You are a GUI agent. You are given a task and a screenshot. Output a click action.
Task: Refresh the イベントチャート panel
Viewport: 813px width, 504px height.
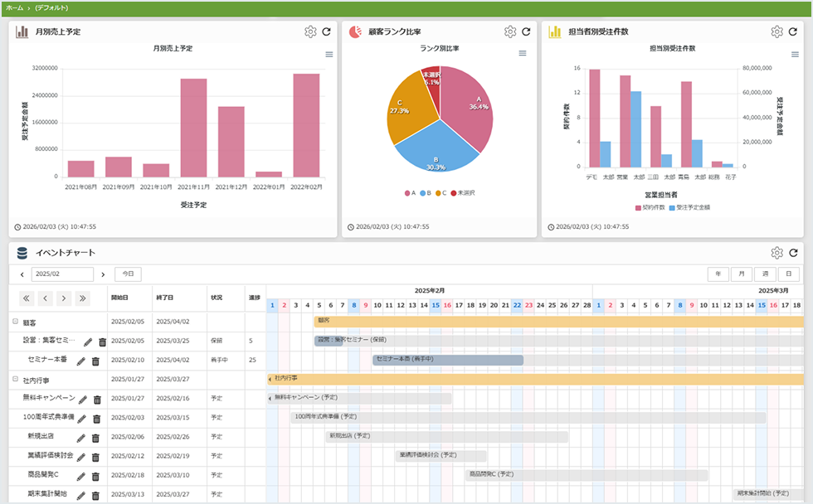coord(793,253)
